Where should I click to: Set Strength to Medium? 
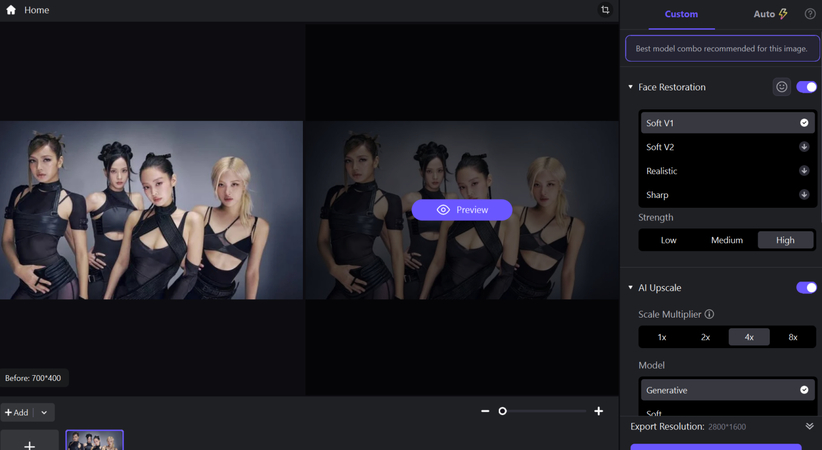click(x=727, y=240)
